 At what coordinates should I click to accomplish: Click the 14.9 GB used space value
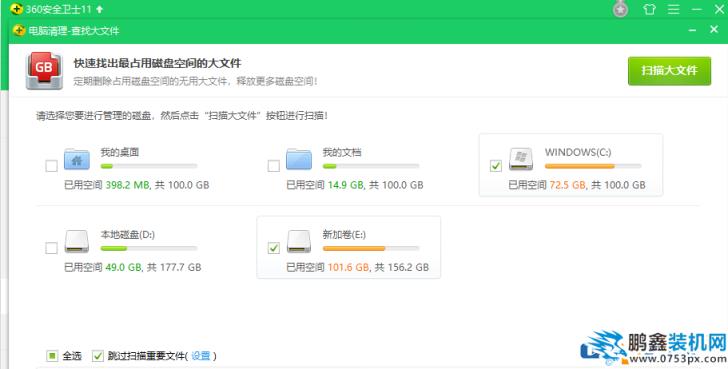coord(345,185)
